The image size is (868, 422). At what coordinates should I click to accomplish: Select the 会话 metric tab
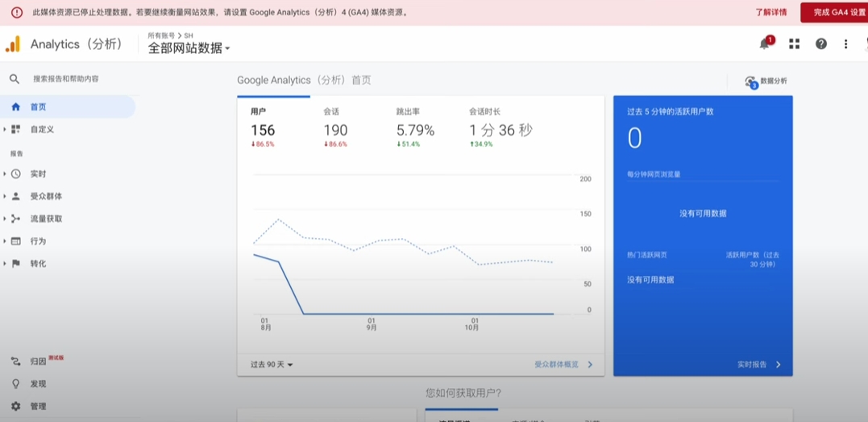pos(347,128)
